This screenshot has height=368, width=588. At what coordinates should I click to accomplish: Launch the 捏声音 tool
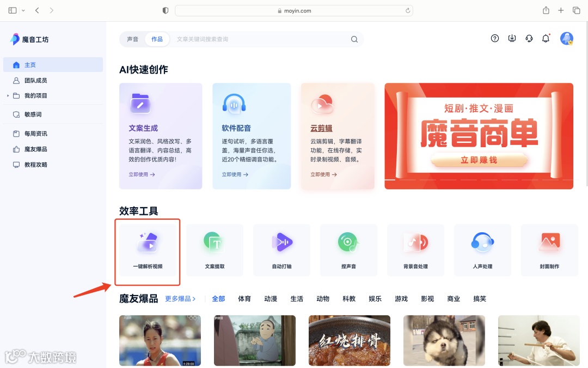(348, 250)
